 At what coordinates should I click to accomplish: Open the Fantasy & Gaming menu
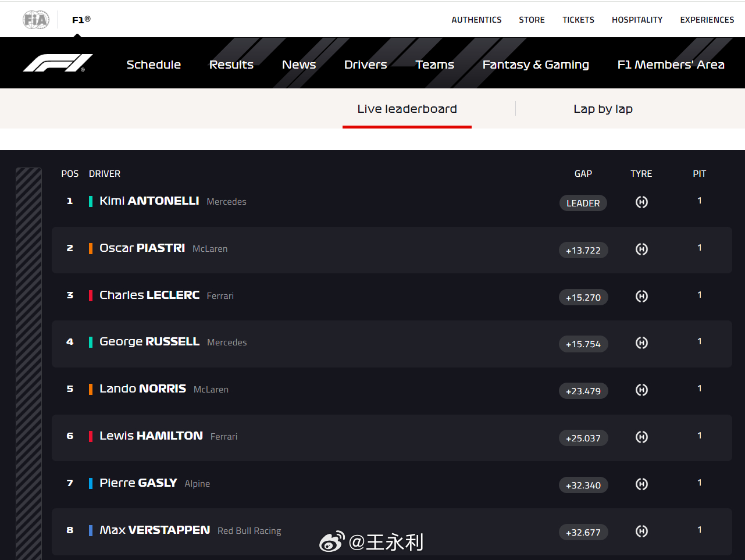[536, 65]
